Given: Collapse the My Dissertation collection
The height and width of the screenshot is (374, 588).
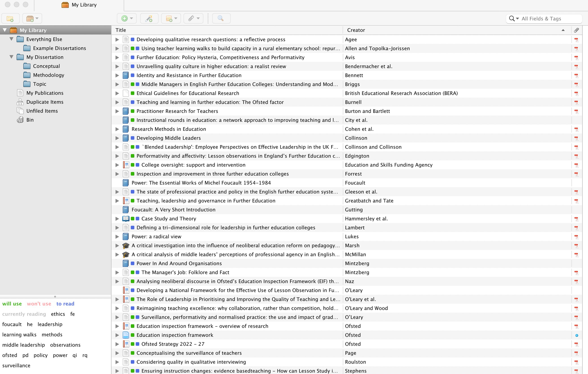Looking at the screenshot, I should coord(12,57).
